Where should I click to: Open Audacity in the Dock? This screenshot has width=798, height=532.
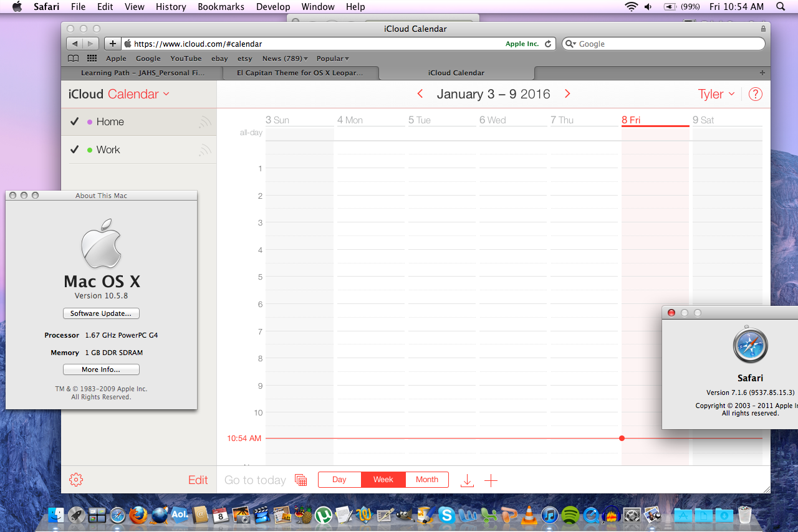tap(611, 515)
